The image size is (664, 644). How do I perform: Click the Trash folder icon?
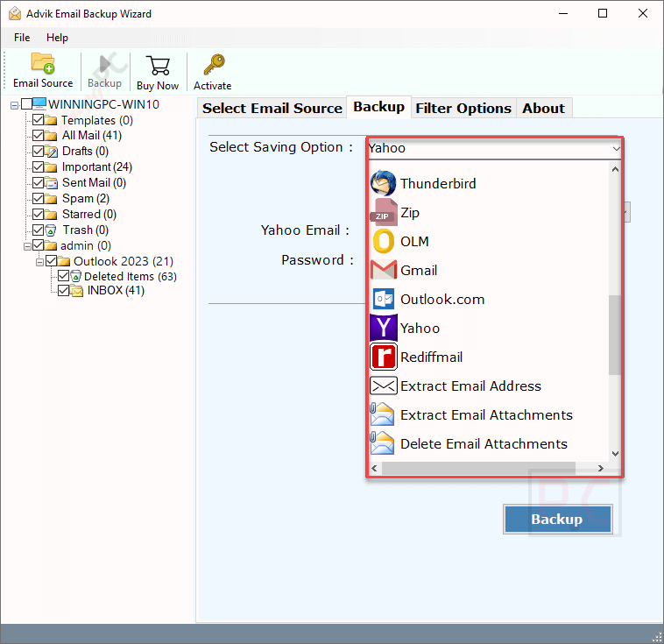point(51,230)
